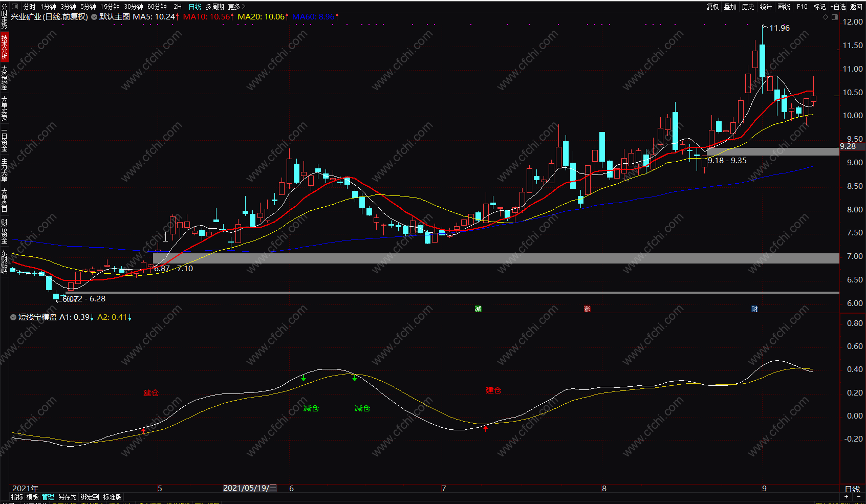Toggle the left panel layout icon
This screenshot has width=866, height=504.
click(14, 7)
